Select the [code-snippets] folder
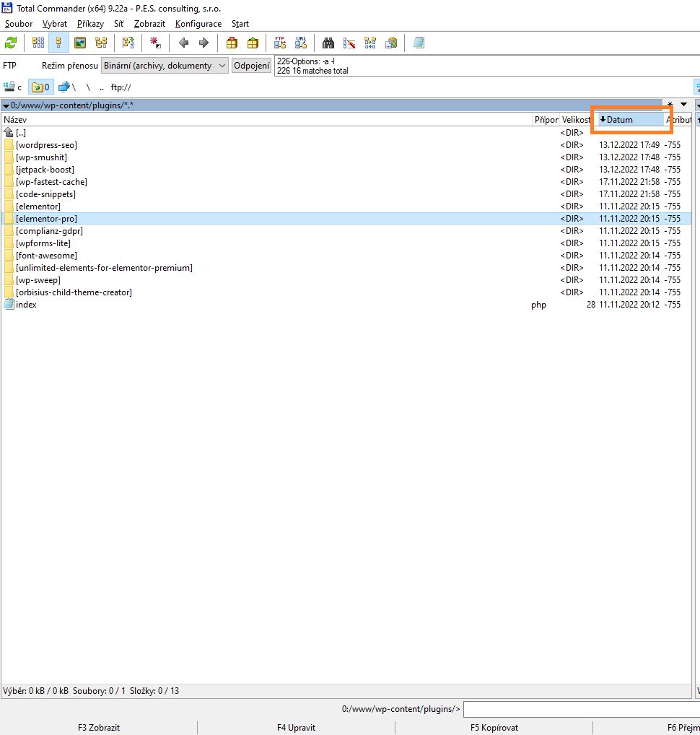 pos(346,194)
